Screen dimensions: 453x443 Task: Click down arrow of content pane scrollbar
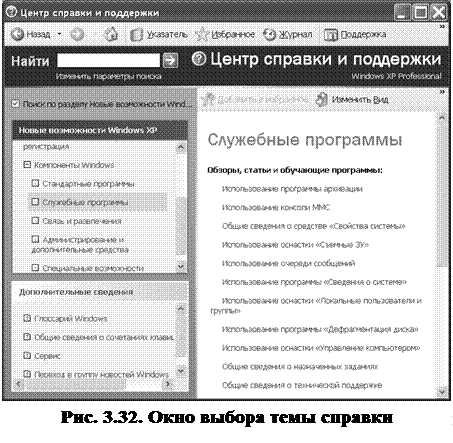(x=442, y=392)
